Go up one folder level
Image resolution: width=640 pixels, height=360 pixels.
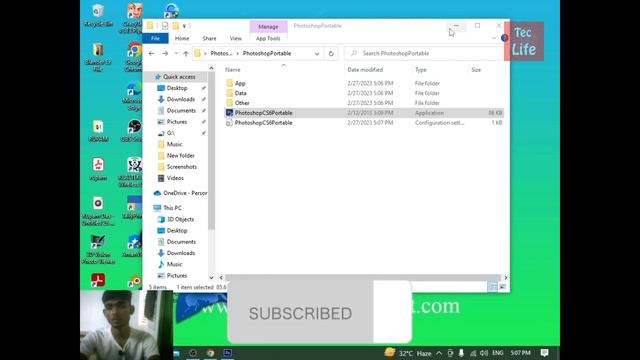pos(186,53)
